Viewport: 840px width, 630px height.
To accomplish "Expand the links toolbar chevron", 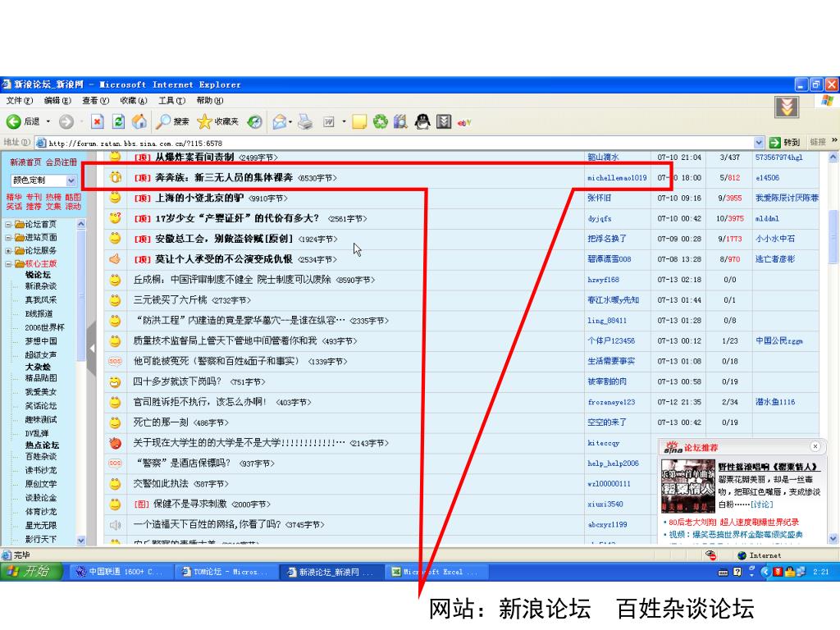I will tap(834, 141).
